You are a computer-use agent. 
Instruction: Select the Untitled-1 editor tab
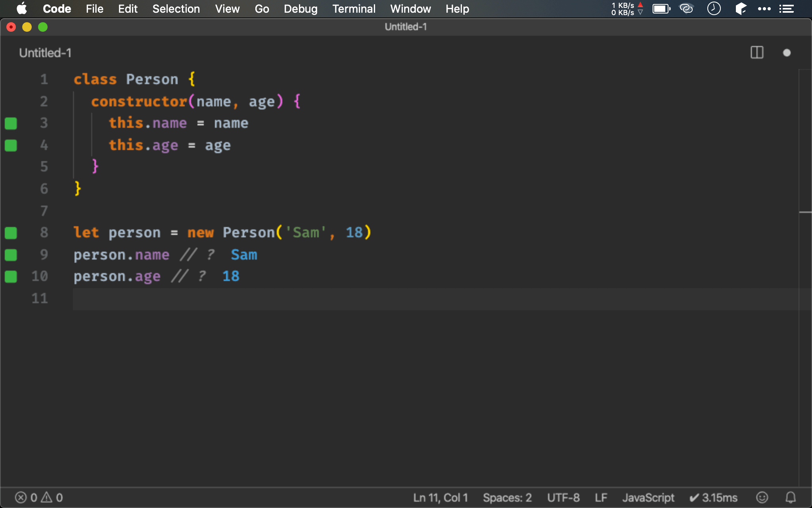pyautogui.click(x=45, y=53)
